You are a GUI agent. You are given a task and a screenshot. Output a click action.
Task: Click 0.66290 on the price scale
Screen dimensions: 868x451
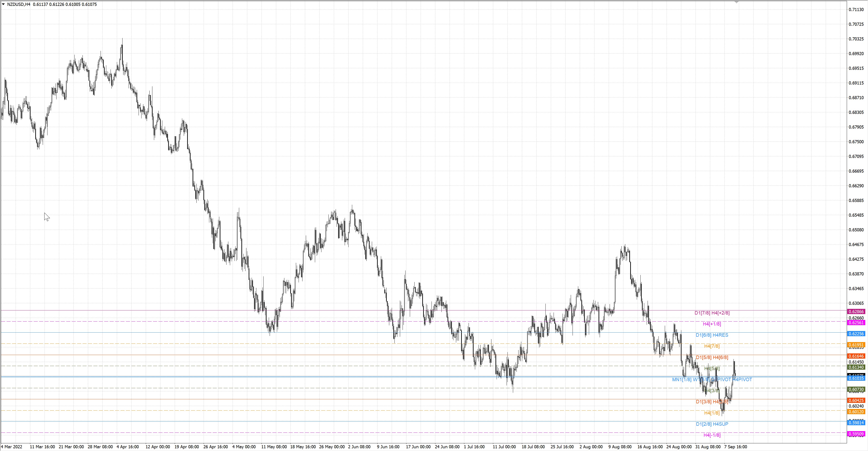[x=856, y=186]
